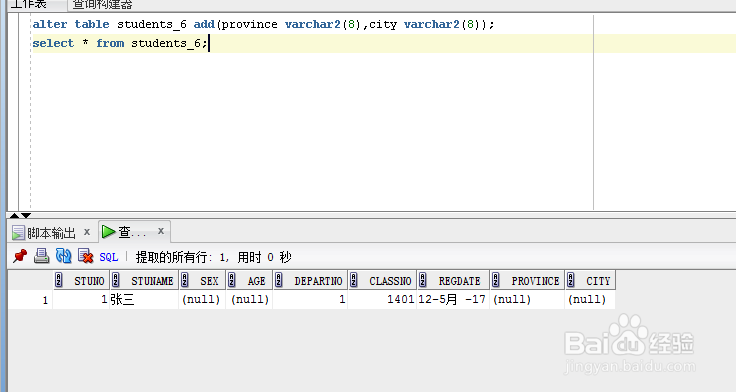
Task: Show the SQL statement link
Action: pos(108,257)
